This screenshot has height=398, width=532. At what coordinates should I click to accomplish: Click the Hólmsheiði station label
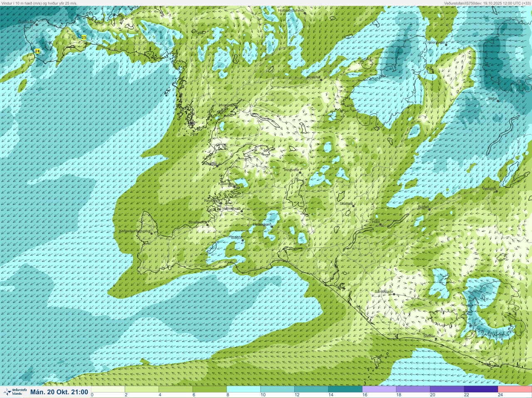tap(231, 209)
